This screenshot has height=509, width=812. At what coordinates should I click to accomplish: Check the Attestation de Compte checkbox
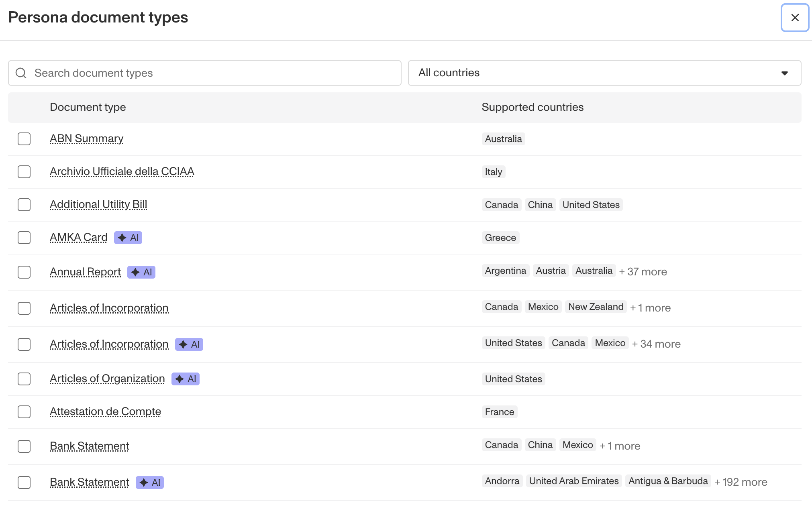24,412
